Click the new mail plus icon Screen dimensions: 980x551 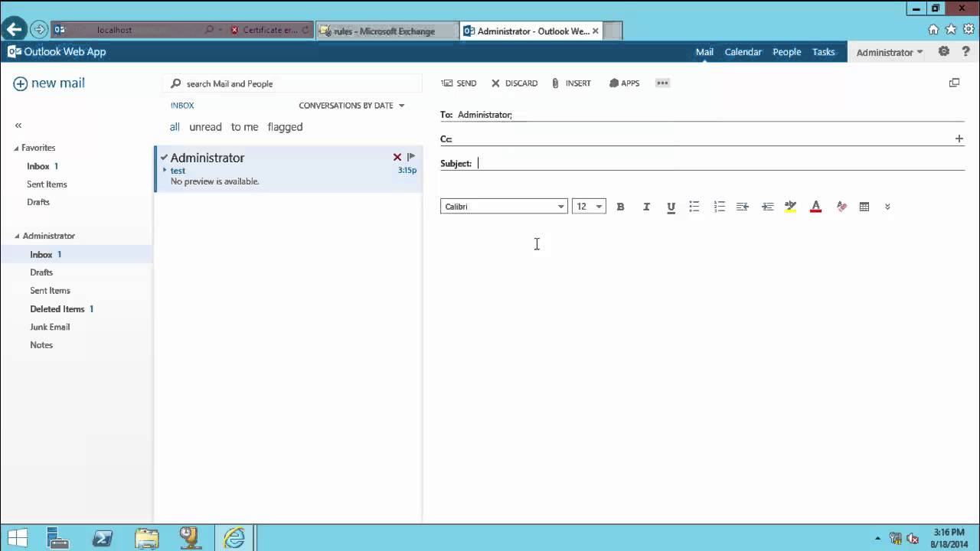point(20,83)
